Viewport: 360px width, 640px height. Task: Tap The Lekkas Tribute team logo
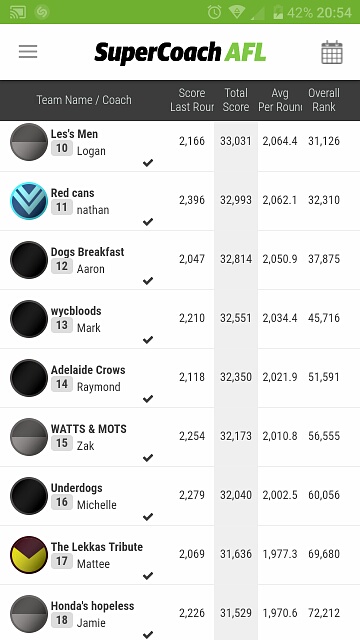29,555
